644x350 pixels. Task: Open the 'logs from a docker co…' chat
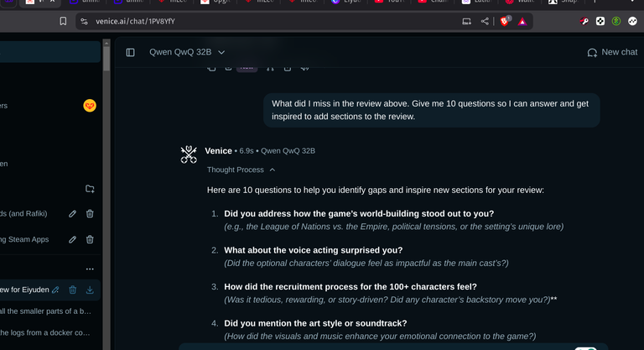tap(45, 332)
